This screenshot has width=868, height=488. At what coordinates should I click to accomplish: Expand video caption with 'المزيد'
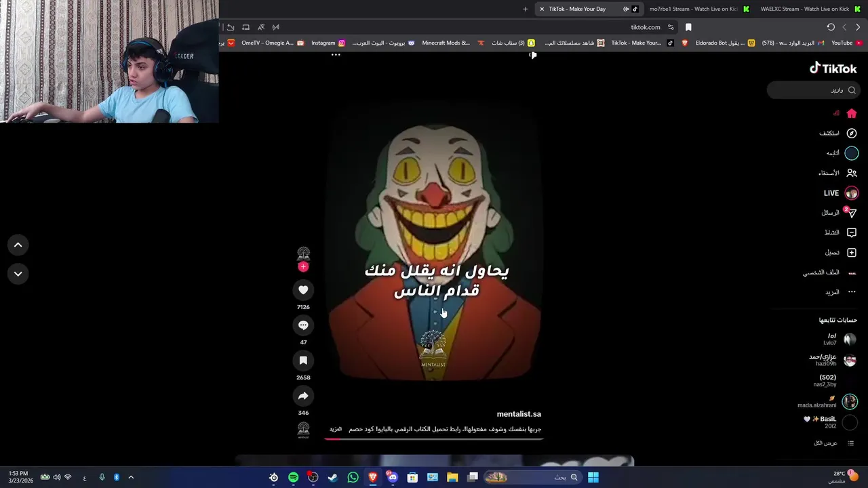coord(336,429)
